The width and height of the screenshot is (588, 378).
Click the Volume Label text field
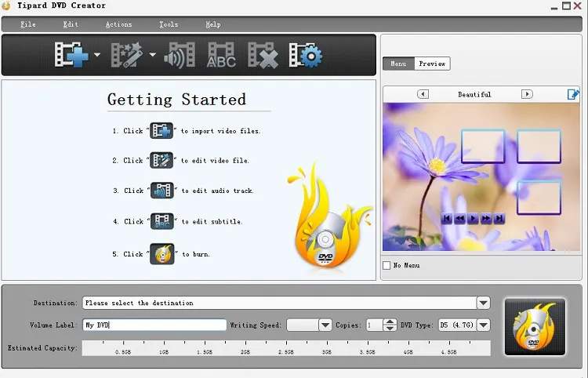pyautogui.click(x=154, y=325)
